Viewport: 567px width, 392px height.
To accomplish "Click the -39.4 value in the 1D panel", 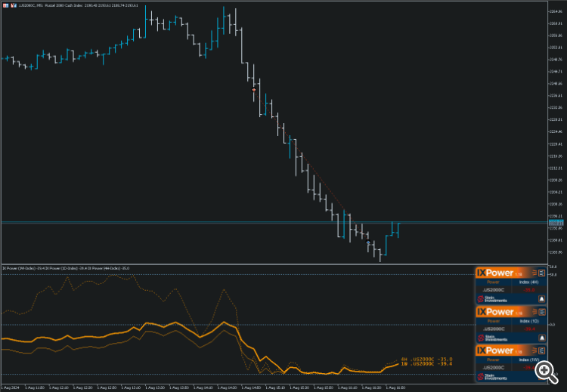I will (529, 329).
